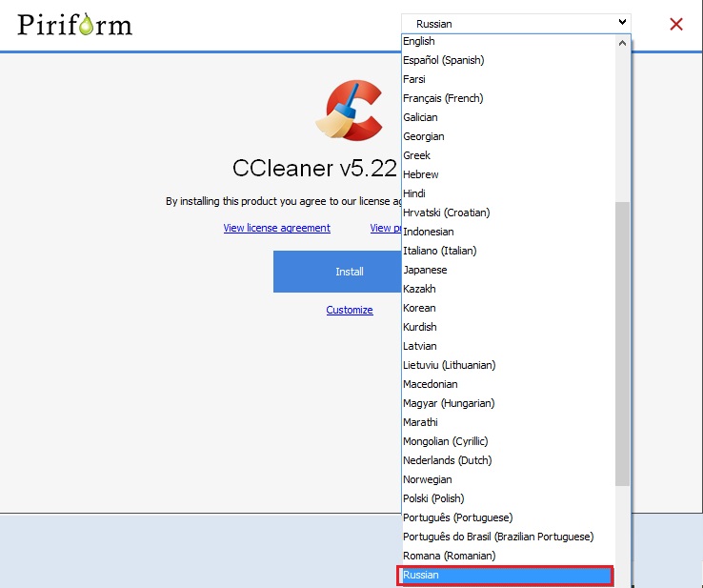
Task: Click the language list scrollbar thumb
Action: click(x=622, y=344)
